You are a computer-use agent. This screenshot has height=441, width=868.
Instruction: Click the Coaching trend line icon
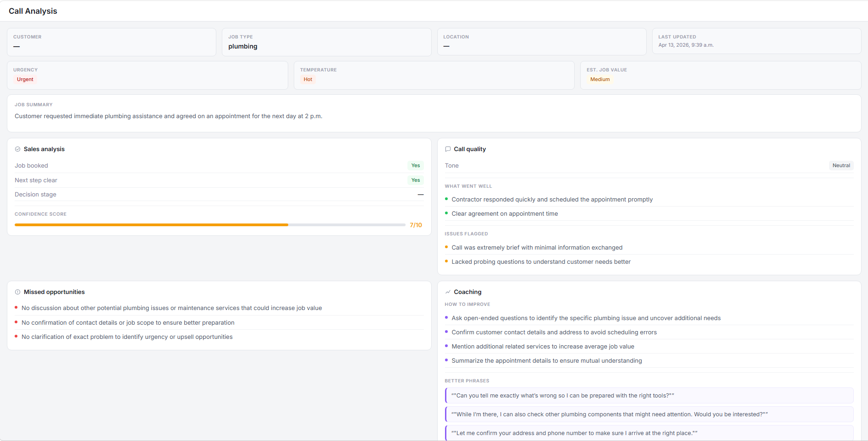(448, 292)
